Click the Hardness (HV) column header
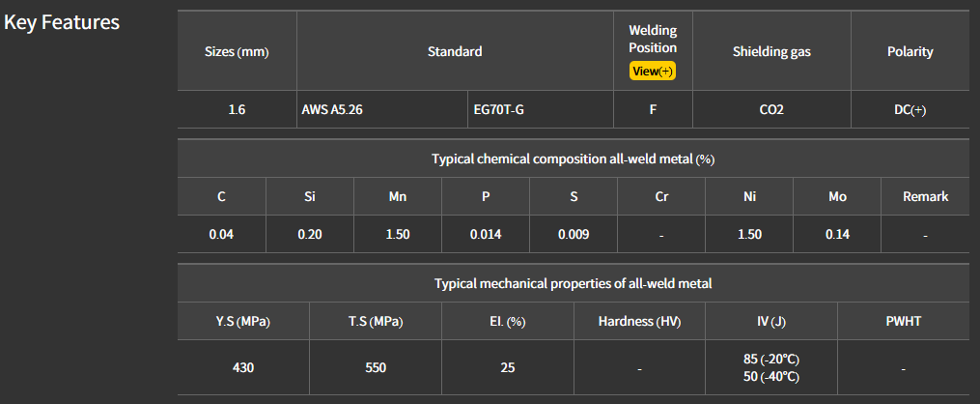Image resolution: width=980 pixels, height=404 pixels. coord(639,321)
